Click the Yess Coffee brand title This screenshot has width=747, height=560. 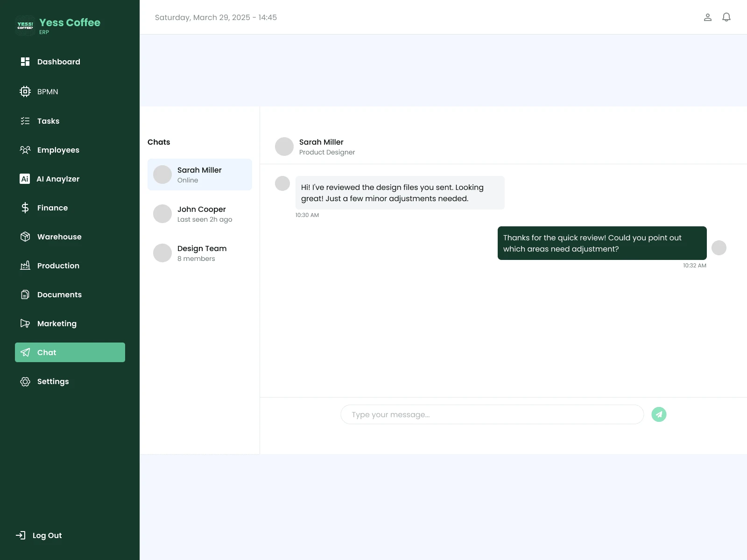(x=70, y=22)
